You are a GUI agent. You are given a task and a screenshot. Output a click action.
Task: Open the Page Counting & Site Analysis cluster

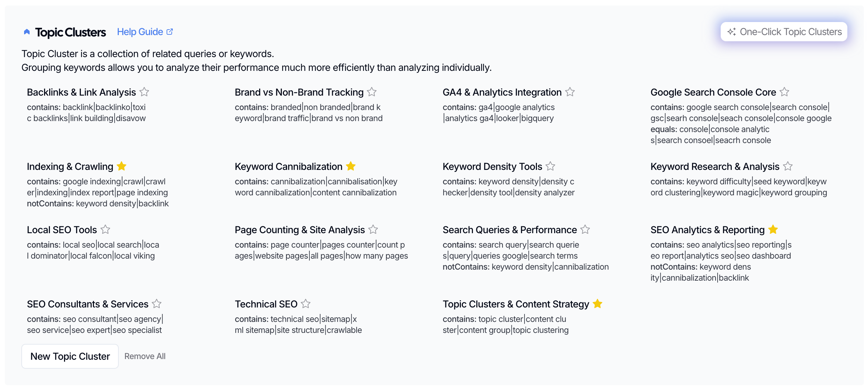click(x=299, y=230)
